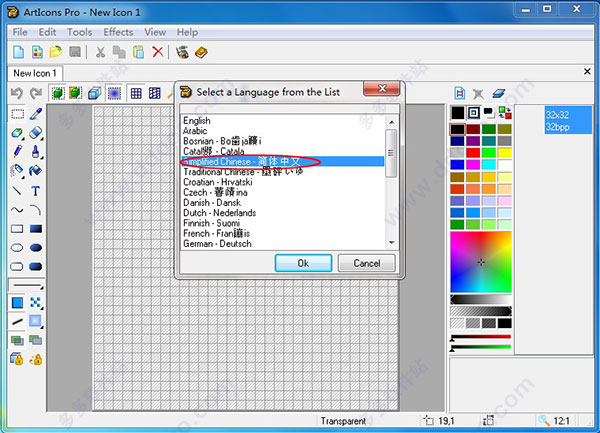Open the View menu
Screen dimensions: 600x433
tap(155, 32)
